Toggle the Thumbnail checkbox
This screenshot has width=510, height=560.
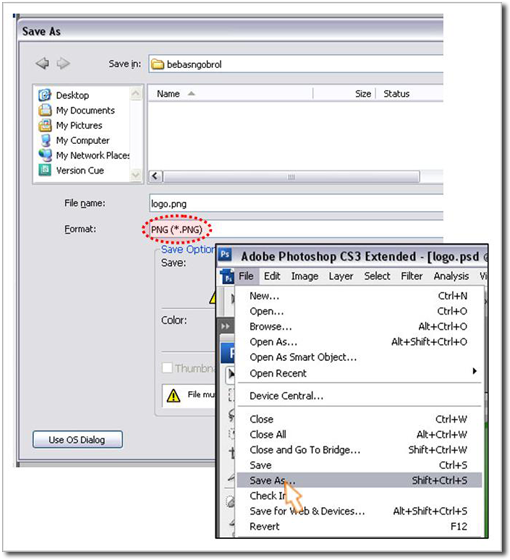tap(167, 368)
